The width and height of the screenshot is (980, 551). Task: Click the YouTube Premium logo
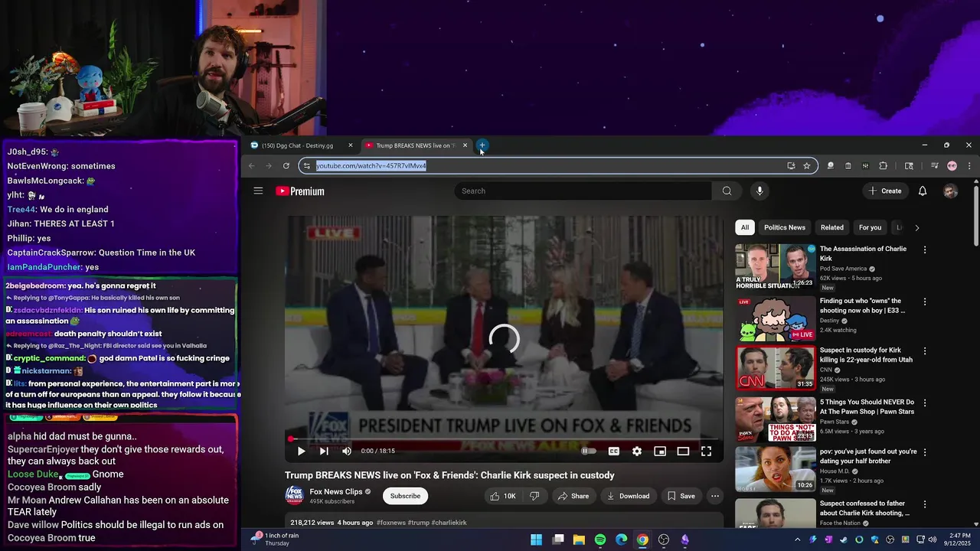pyautogui.click(x=300, y=191)
